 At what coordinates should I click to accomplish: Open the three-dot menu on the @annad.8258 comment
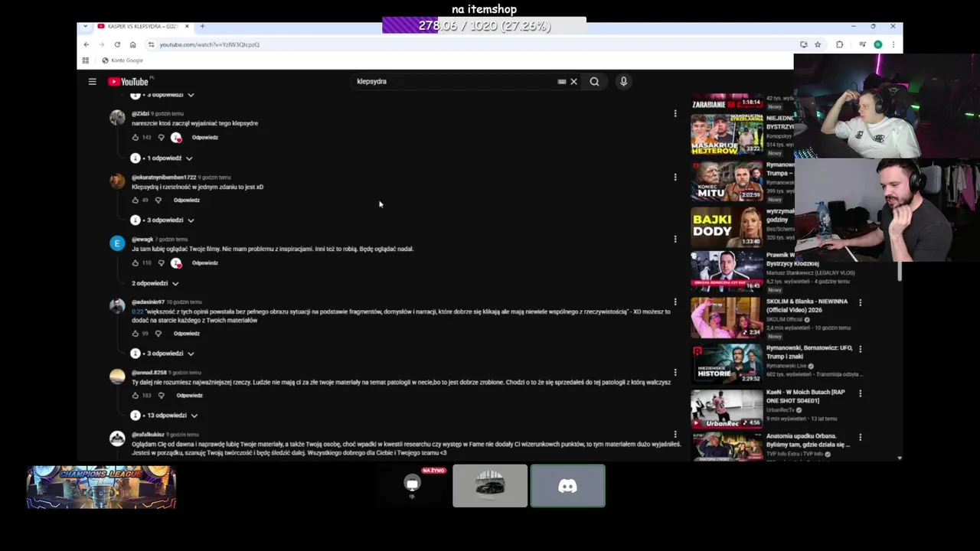point(675,372)
